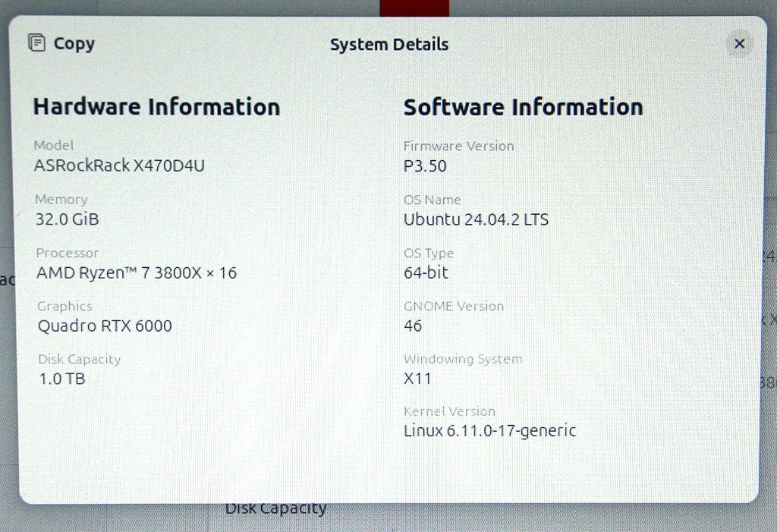Select the P3.50 firmware value
777x532 pixels.
point(425,166)
